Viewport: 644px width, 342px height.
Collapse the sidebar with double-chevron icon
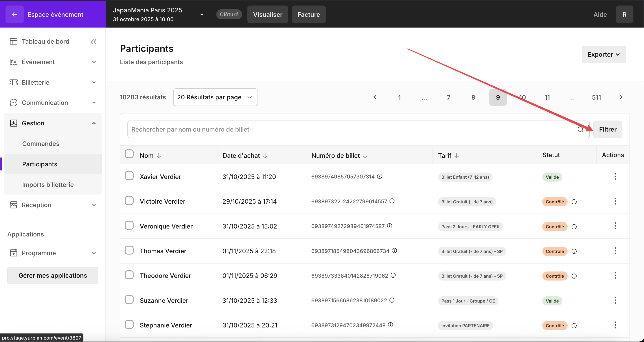(x=94, y=42)
